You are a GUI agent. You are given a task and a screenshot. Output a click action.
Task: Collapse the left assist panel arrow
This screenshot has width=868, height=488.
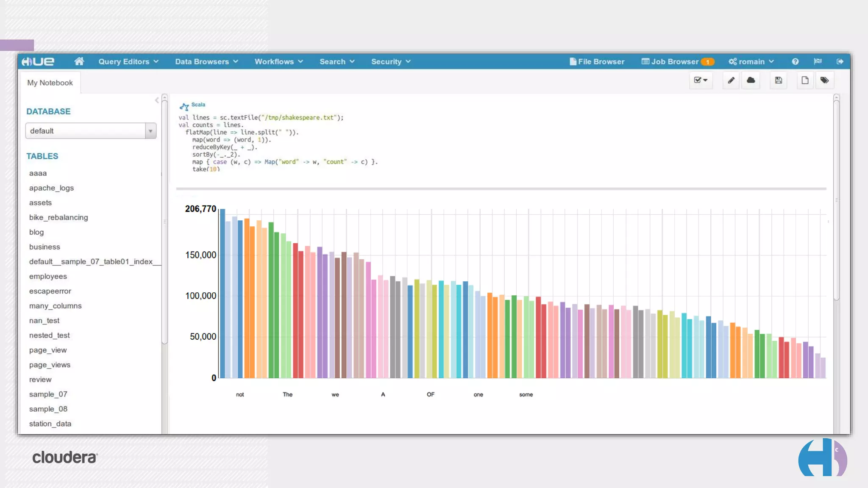157,100
